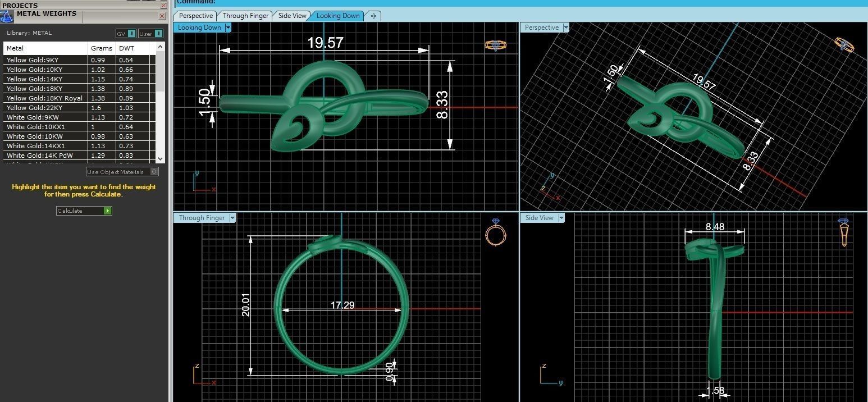Click the metal list scroll up arrow
The width and height of the screenshot is (868, 402).
(161, 47)
